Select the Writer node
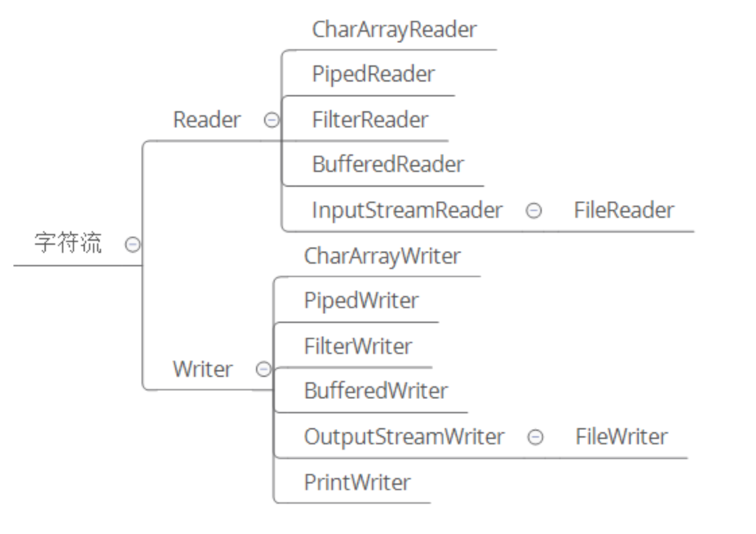The width and height of the screenshot is (756, 534). 202,369
